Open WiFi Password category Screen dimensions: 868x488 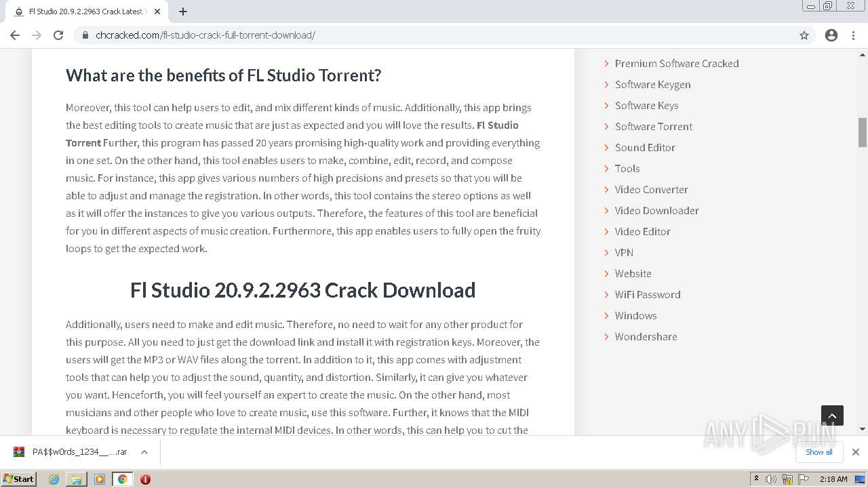tap(648, 295)
